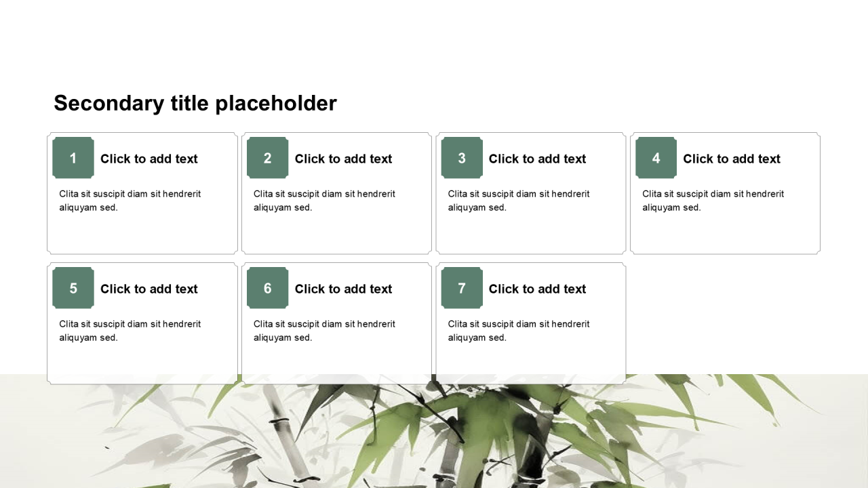Click card 7 'Click to add text' heading
Image resolution: width=868 pixels, height=488 pixels.
(537, 289)
